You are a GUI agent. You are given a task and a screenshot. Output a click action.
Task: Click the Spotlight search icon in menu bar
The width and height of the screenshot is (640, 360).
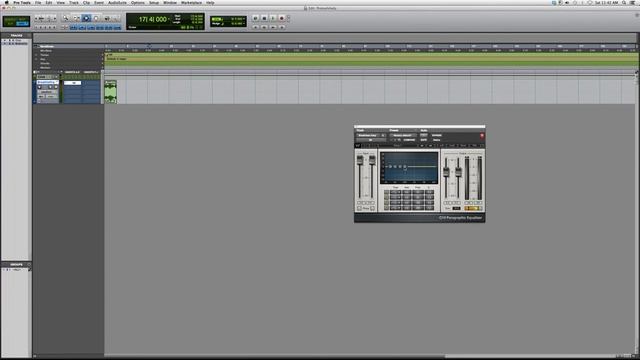(x=624, y=2)
